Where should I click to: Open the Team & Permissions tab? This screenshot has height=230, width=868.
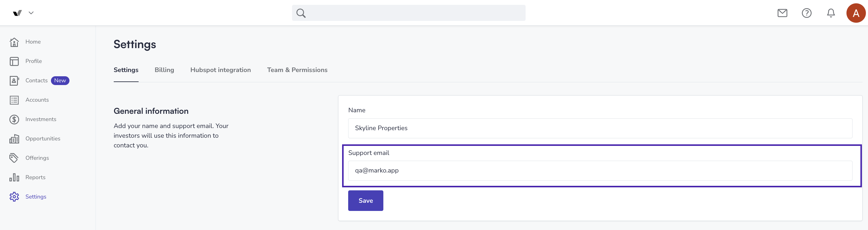[297, 70]
